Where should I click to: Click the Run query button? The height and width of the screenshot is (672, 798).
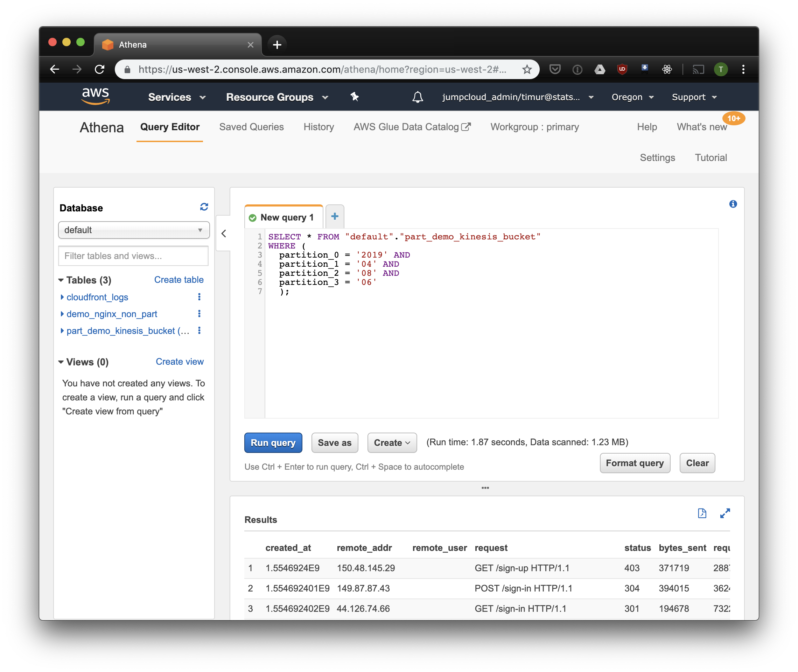[x=273, y=442]
